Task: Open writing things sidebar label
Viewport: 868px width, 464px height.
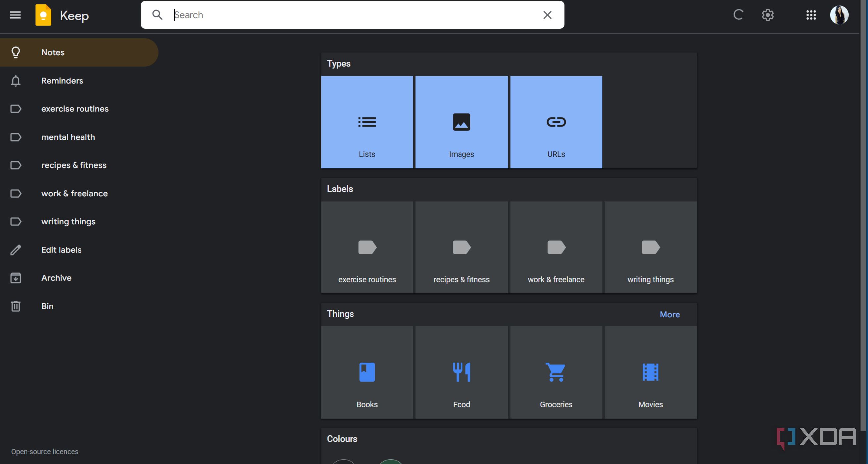Action: [79, 221]
